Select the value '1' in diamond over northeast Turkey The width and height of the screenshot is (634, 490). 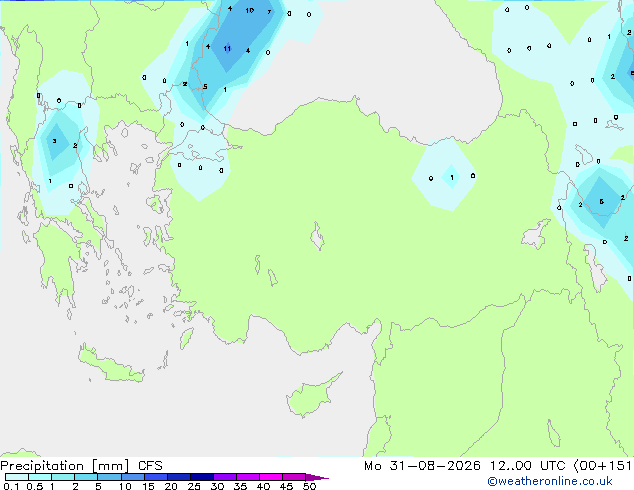[452, 177]
